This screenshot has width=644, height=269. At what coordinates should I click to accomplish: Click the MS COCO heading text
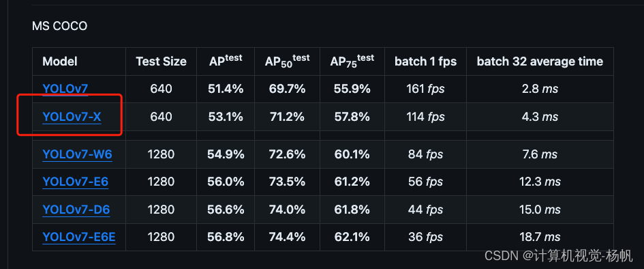pos(59,27)
